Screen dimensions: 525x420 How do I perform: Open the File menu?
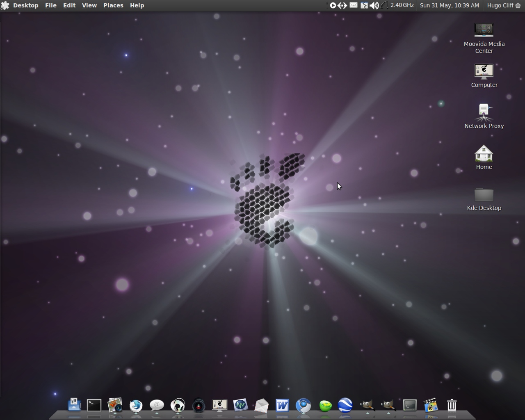click(51, 5)
